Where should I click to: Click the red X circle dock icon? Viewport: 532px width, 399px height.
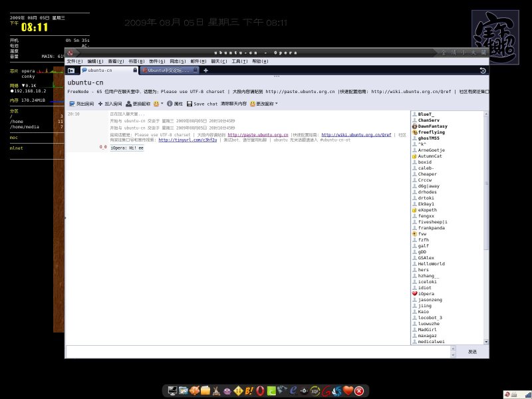click(x=359, y=391)
